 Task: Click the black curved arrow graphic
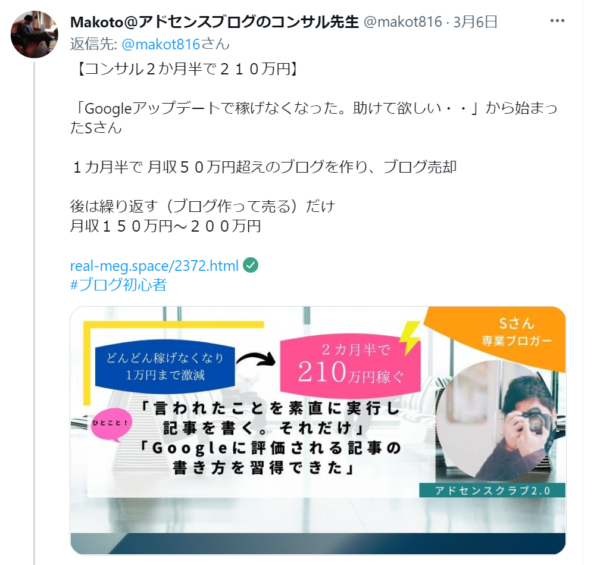(x=256, y=360)
